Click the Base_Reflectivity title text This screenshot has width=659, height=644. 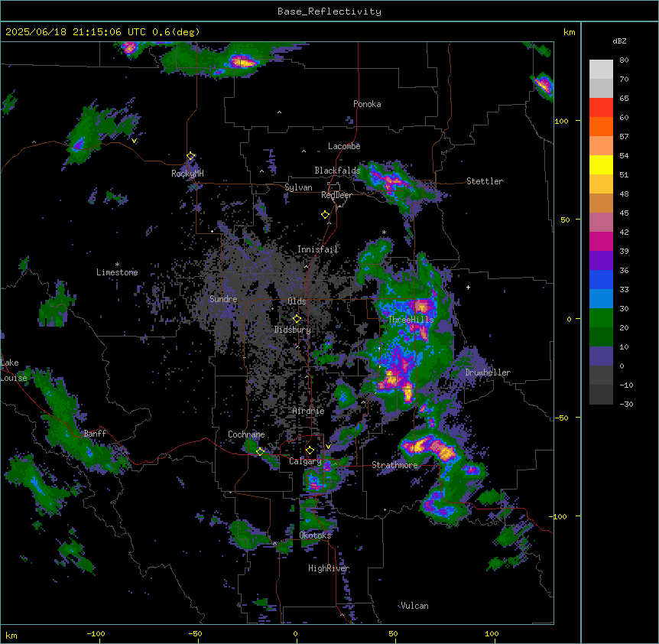[329, 11]
